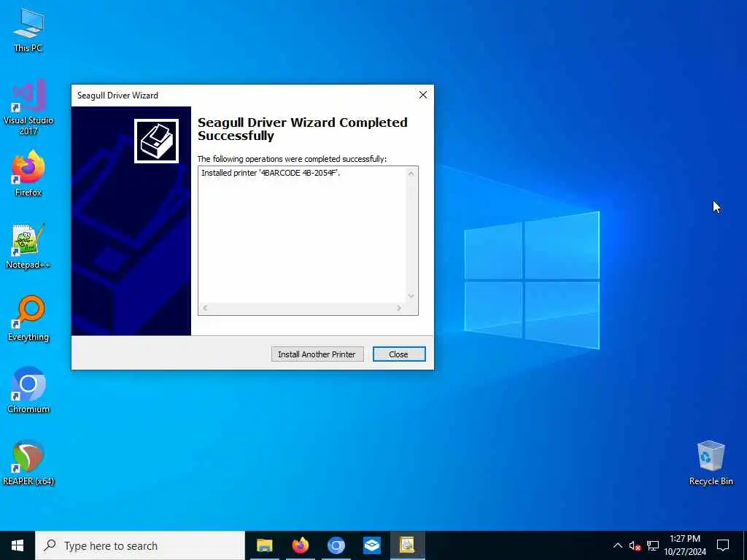747x560 pixels.
Task: Open the Windows Start menu
Action: pyautogui.click(x=18, y=545)
